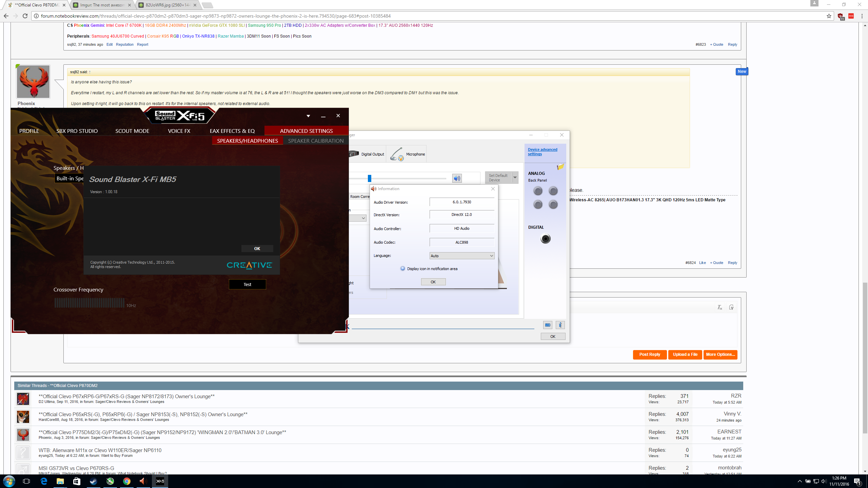Click the blue information 'i' icon
The image size is (868, 488).
pyautogui.click(x=560, y=325)
